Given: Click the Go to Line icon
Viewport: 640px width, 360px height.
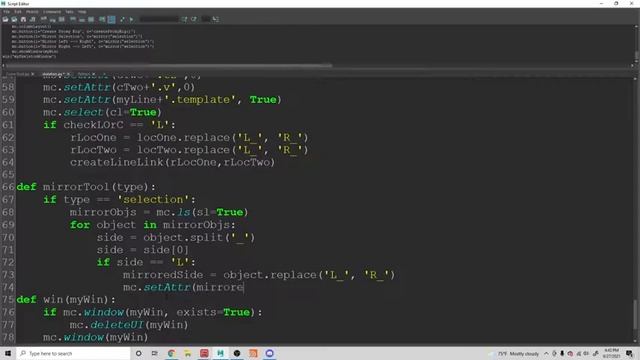Looking at the screenshot, I should 216,19.
